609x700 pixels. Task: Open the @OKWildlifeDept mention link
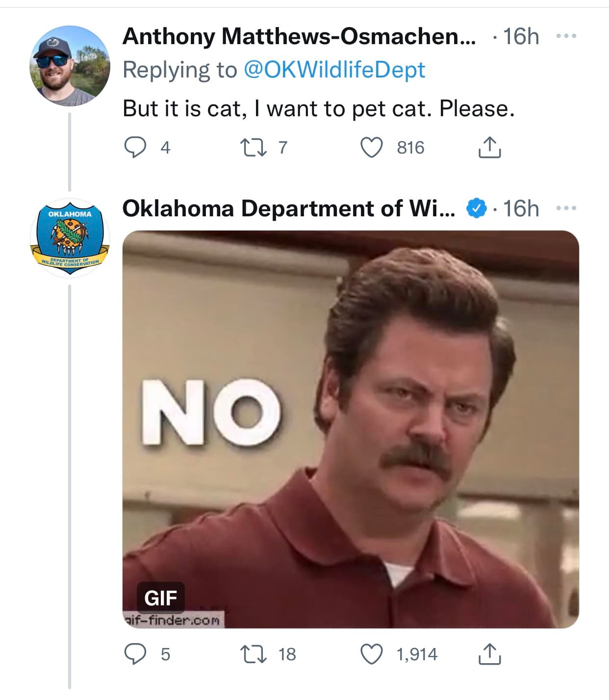click(334, 70)
